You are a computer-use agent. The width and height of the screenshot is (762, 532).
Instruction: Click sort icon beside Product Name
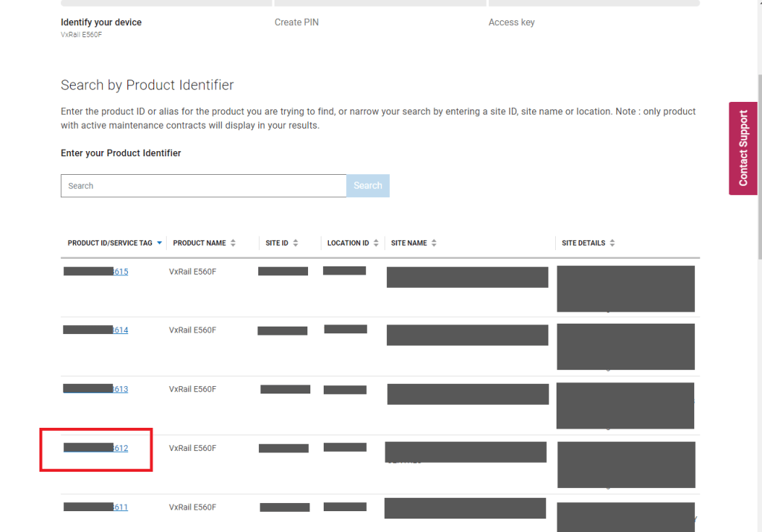click(233, 243)
